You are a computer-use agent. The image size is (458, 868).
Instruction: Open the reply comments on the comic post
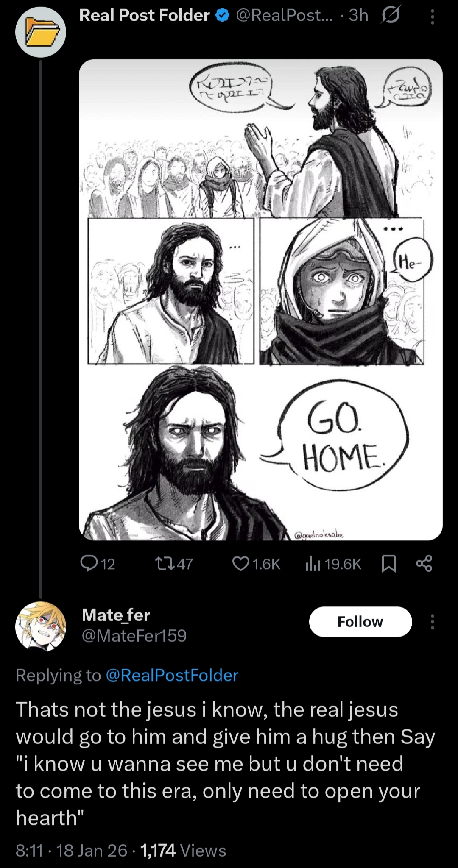pyautogui.click(x=98, y=564)
